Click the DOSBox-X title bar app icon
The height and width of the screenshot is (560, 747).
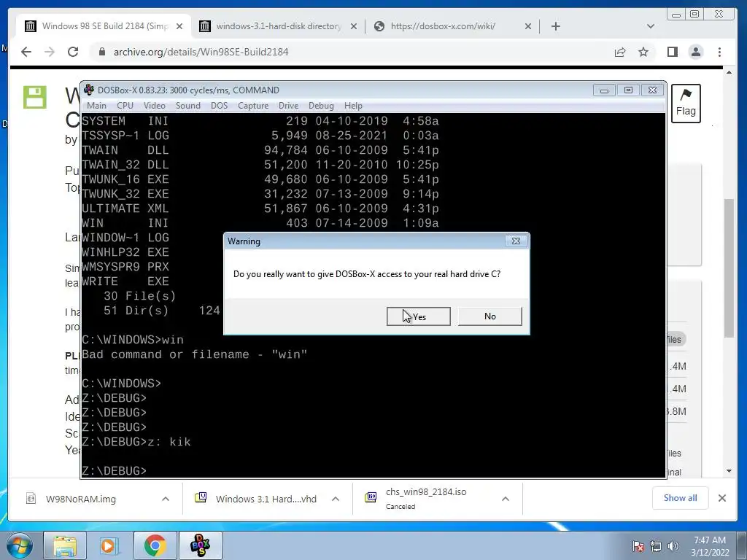click(88, 90)
